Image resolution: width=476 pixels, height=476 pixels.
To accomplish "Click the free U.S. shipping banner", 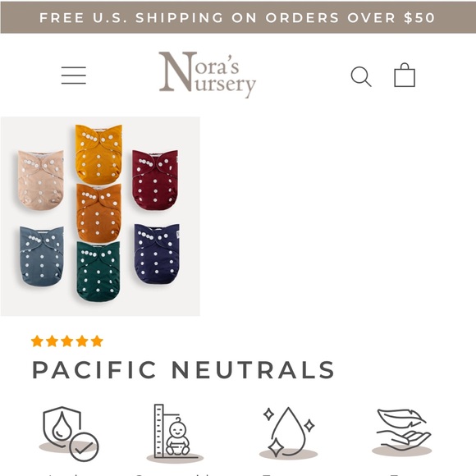I will coord(238,17).
